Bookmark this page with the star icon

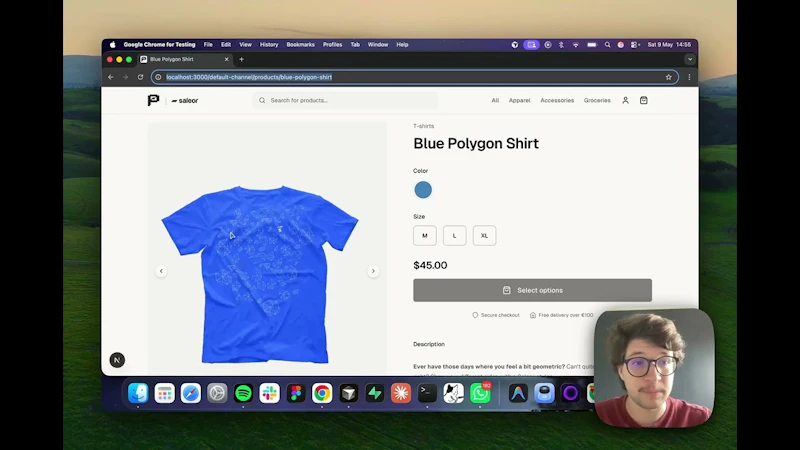point(668,77)
